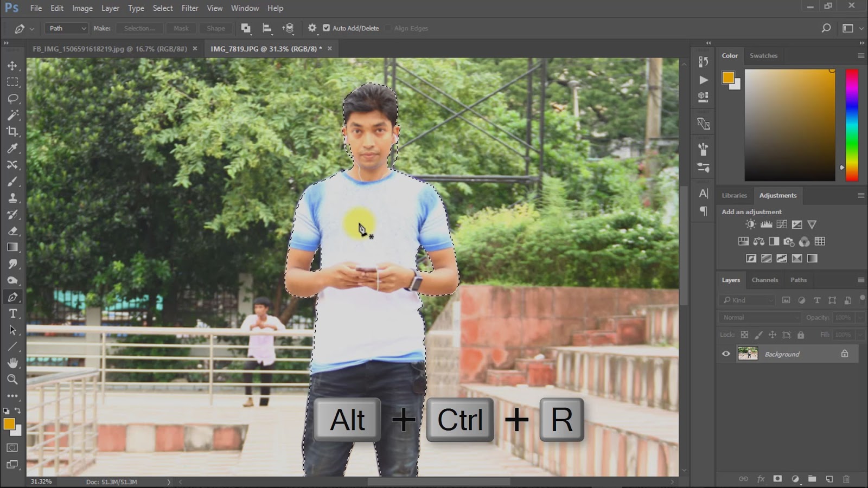The width and height of the screenshot is (868, 488).
Task: Select the Move tool
Action: point(13,65)
